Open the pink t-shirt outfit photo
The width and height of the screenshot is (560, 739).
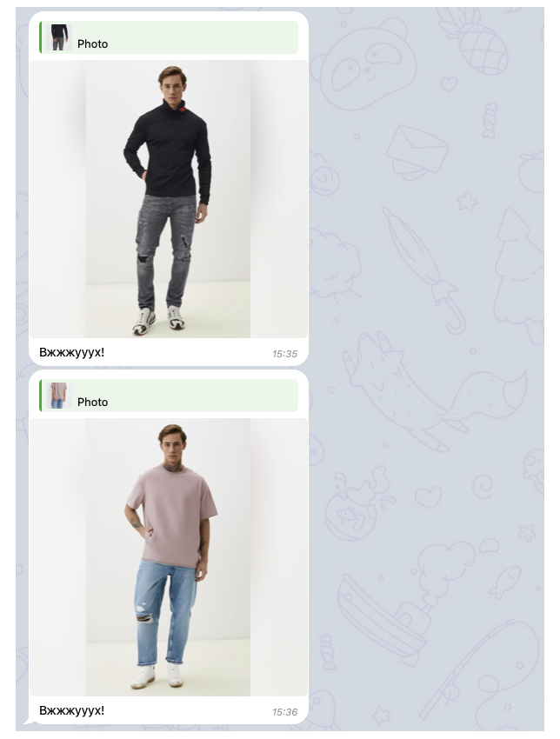click(169, 557)
